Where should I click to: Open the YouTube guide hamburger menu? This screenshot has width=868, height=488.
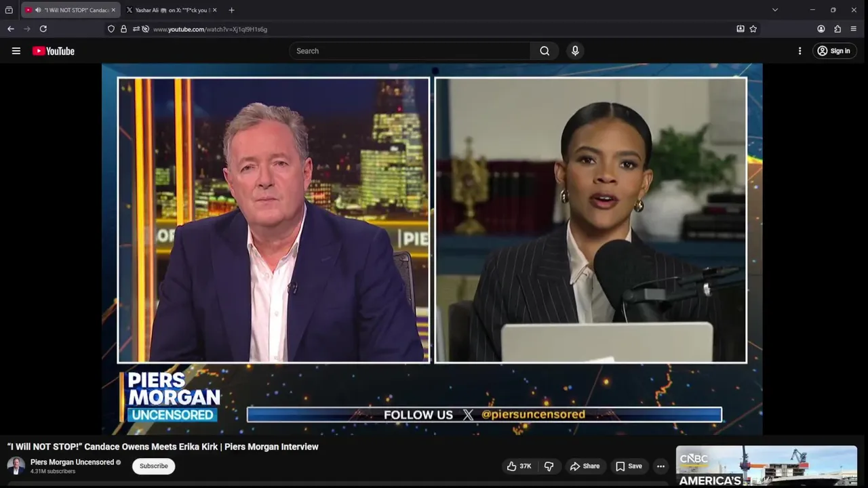16,51
